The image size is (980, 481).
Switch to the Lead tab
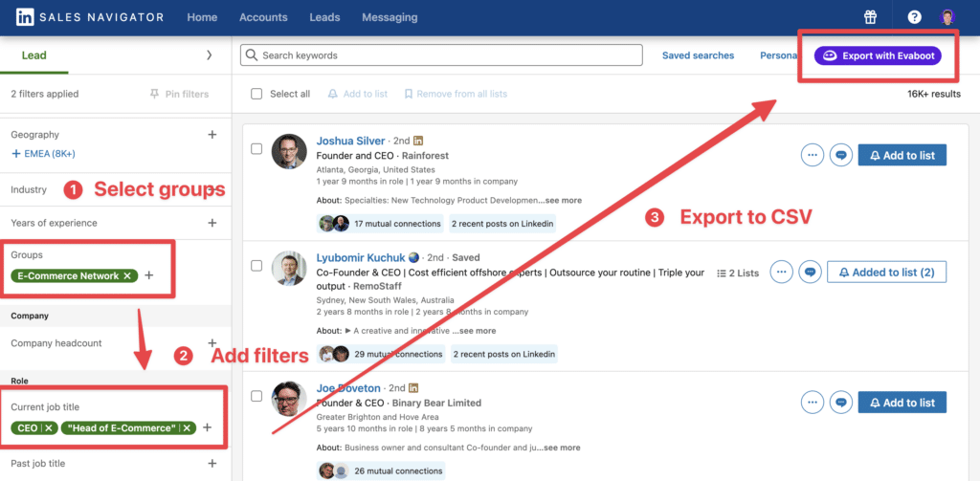(34, 55)
